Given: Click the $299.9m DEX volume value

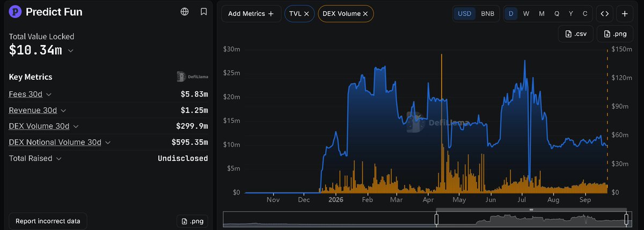Looking at the screenshot, I should pos(192,127).
